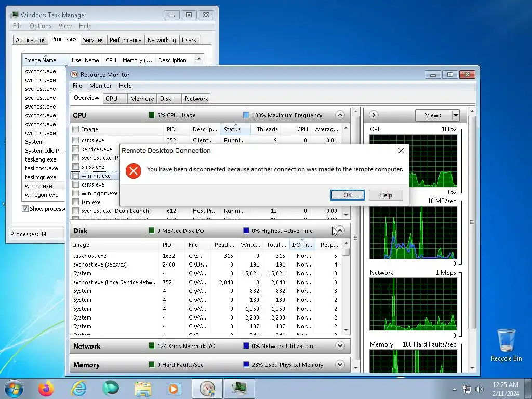Switch to Resource Monitor Network tab
This screenshot has width=532, height=399.
click(x=196, y=98)
